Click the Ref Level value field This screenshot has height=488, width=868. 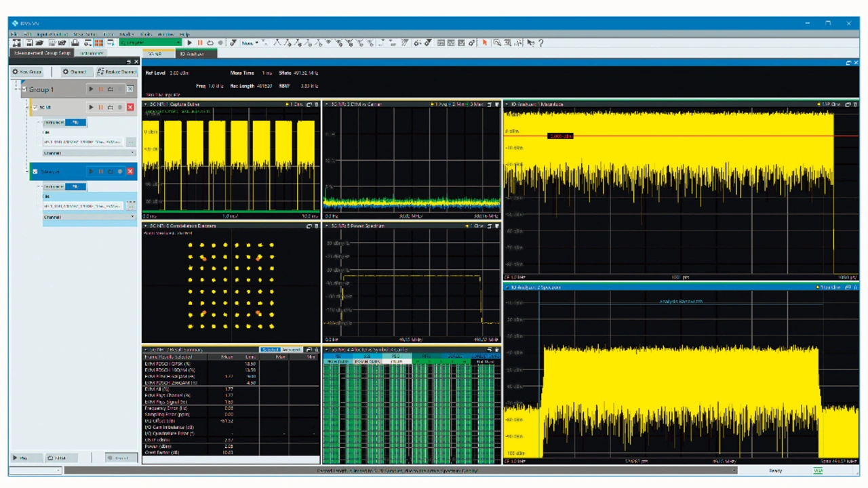tap(178, 73)
